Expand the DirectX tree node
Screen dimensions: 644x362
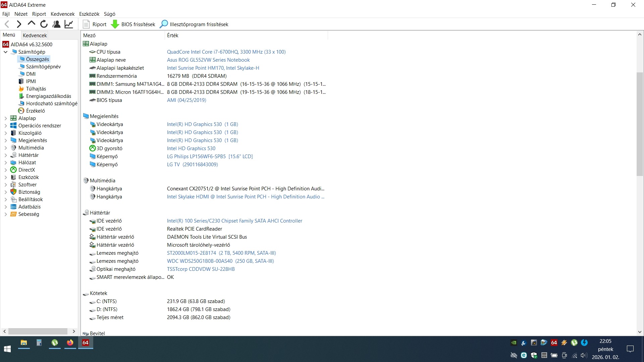(6, 170)
